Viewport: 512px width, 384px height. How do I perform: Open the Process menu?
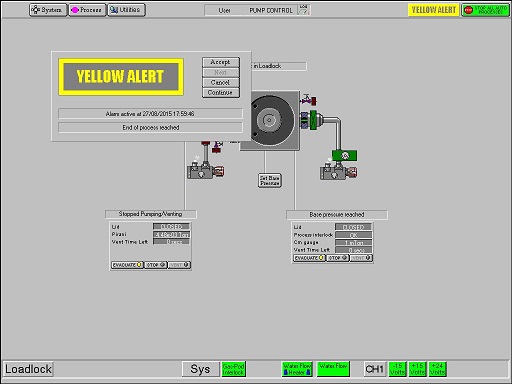coord(88,10)
